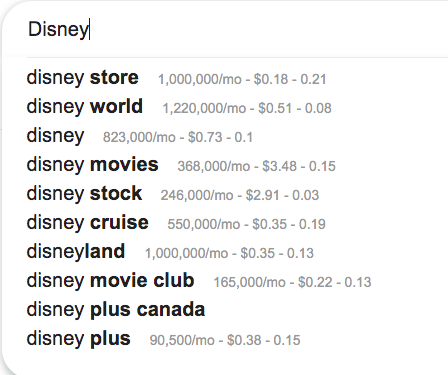Select the disney store suggestion
This screenshot has width=448, height=375.
click(82, 78)
